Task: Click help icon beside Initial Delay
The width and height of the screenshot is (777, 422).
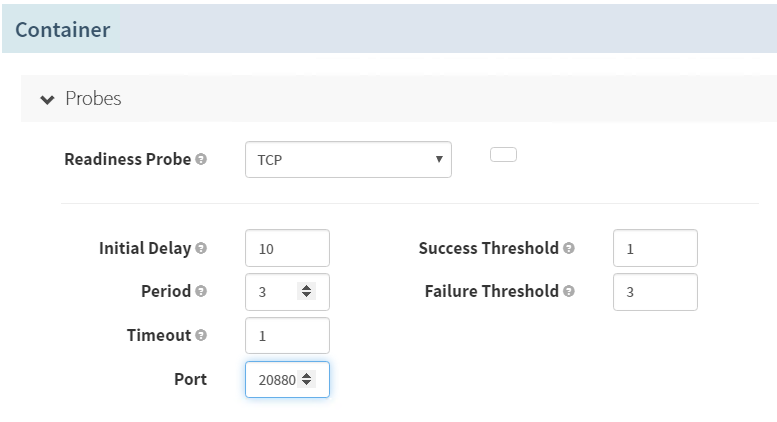Action: (x=202, y=248)
